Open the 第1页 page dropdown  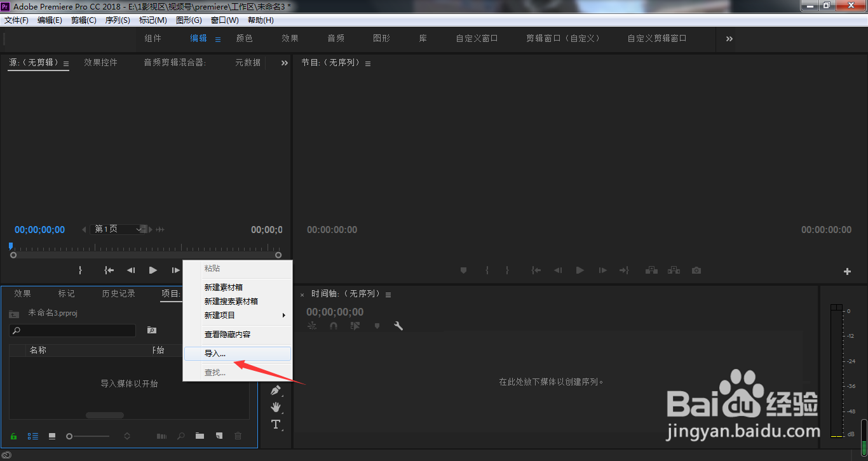point(118,229)
